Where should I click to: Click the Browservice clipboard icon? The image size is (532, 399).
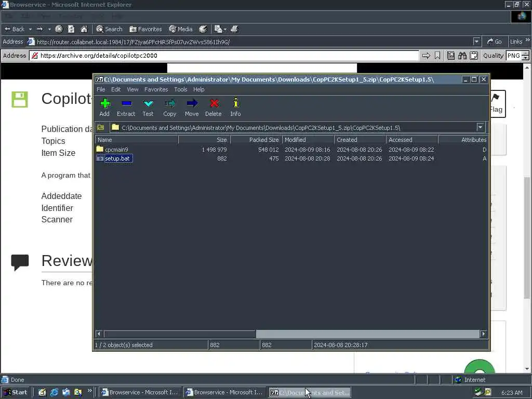pos(474,56)
